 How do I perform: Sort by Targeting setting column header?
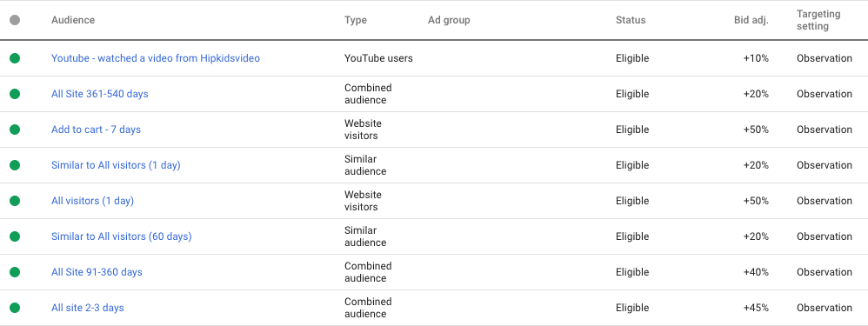818,20
